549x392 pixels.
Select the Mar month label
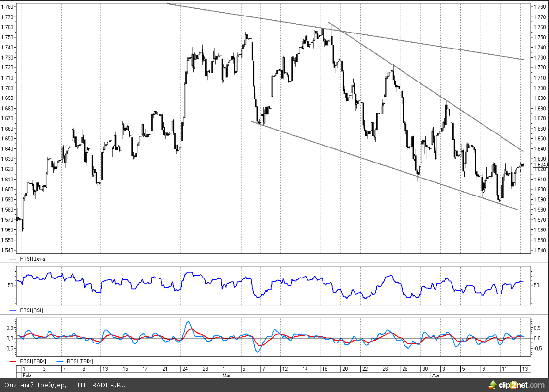[226, 375]
